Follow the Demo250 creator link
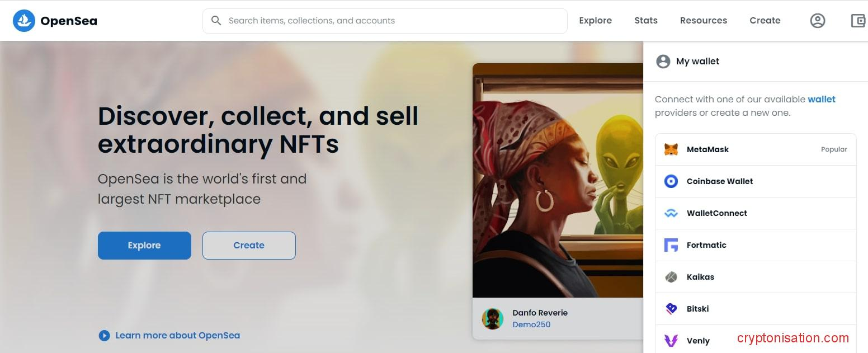 coord(531,324)
